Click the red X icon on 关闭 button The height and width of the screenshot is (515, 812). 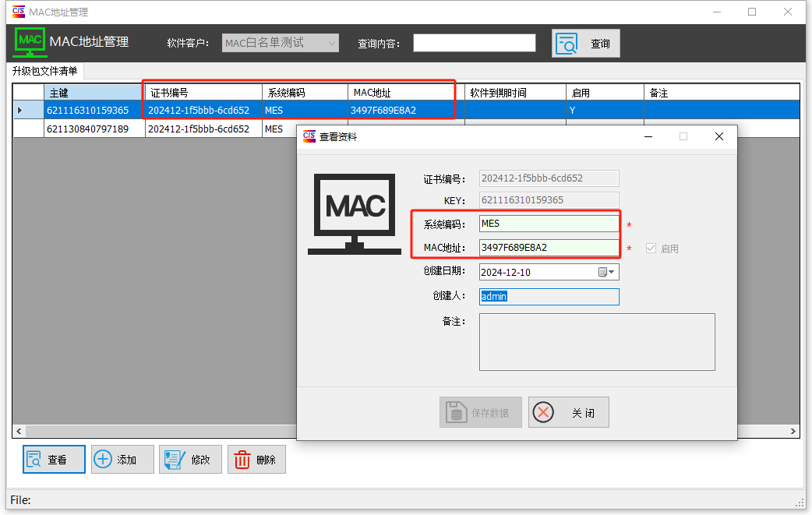pyautogui.click(x=543, y=412)
